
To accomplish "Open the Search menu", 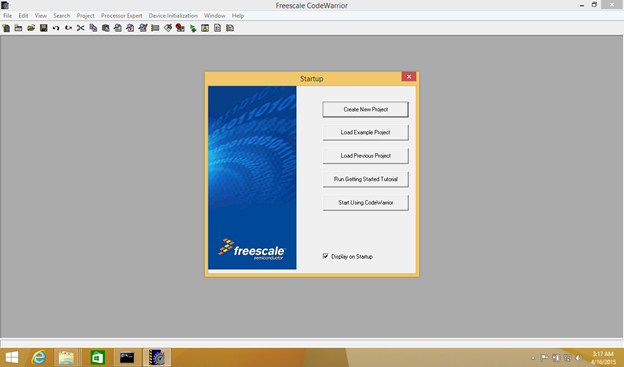I will (x=62, y=16).
